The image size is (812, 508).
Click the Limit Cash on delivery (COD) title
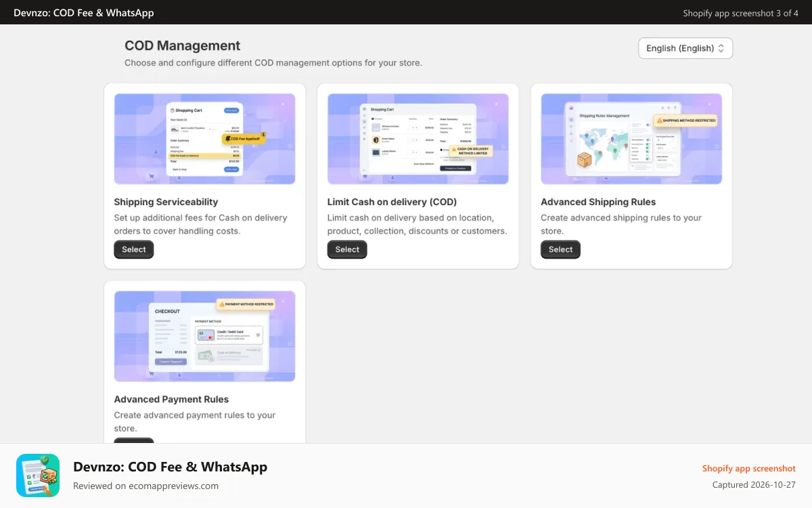pos(392,202)
